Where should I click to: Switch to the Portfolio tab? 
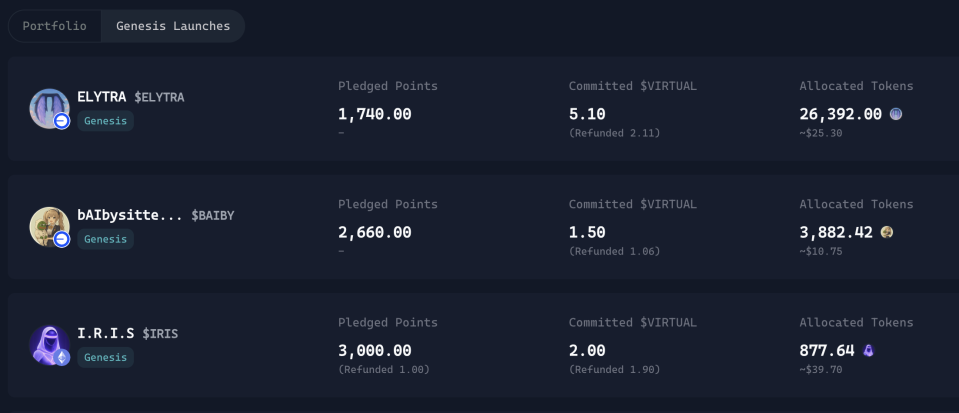point(54,26)
